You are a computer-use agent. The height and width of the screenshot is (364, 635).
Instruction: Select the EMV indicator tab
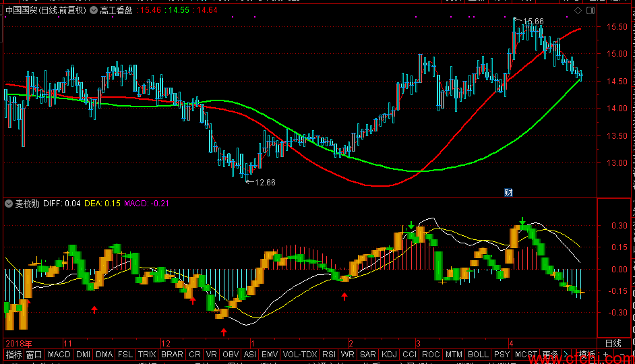pos(270,355)
